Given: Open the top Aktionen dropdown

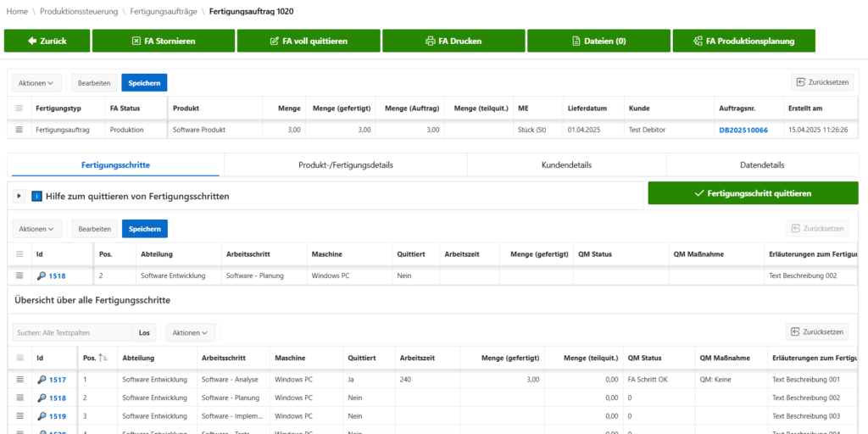Looking at the screenshot, I should pyautogui.click(x=36, y=82).
